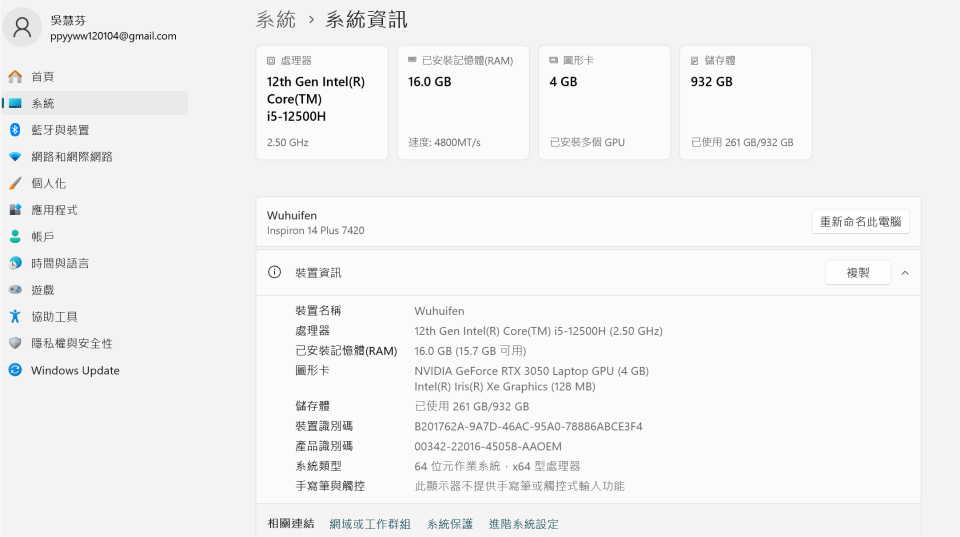
Task: Select the 手寫筆與觸控 description text
Action: (519, 486)
